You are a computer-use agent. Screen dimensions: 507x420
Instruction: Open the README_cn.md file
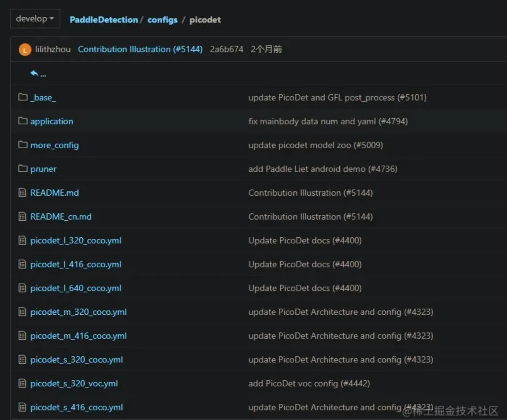click(61, 217)
